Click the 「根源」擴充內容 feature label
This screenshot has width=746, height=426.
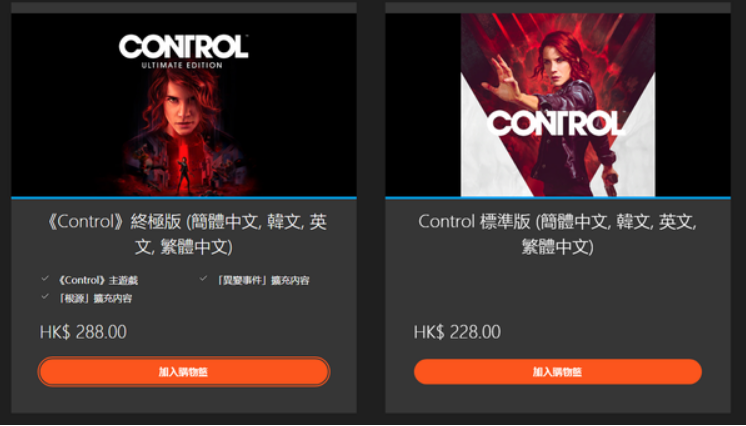[x=94, y=299]
